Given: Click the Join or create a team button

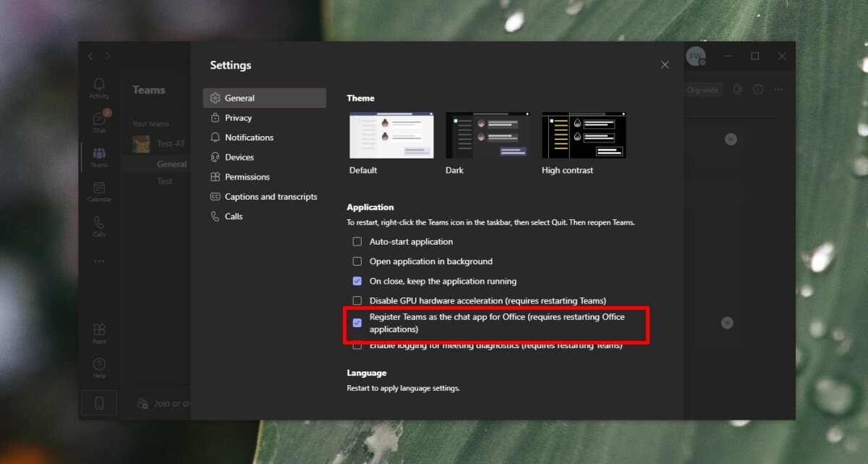Looking at the screenshot, I should [x=164, y=402].
